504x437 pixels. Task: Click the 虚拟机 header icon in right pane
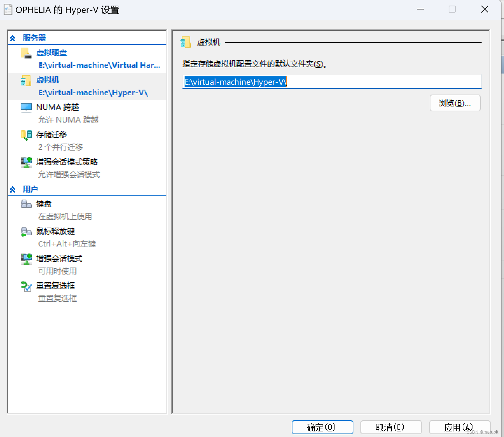(186, 42)
